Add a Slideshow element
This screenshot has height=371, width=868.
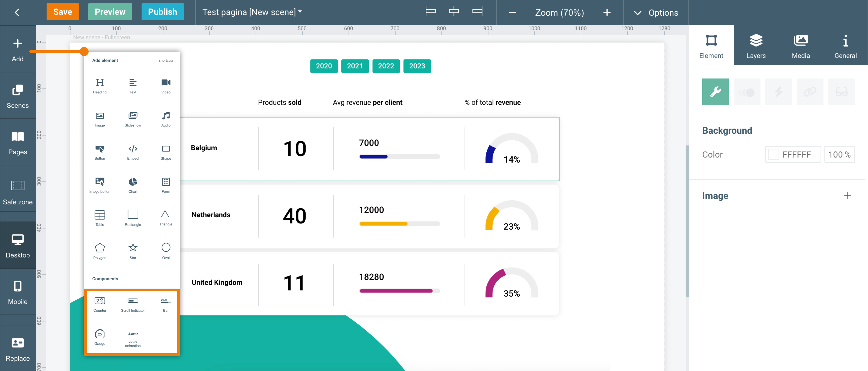click(x=133, y=119)
